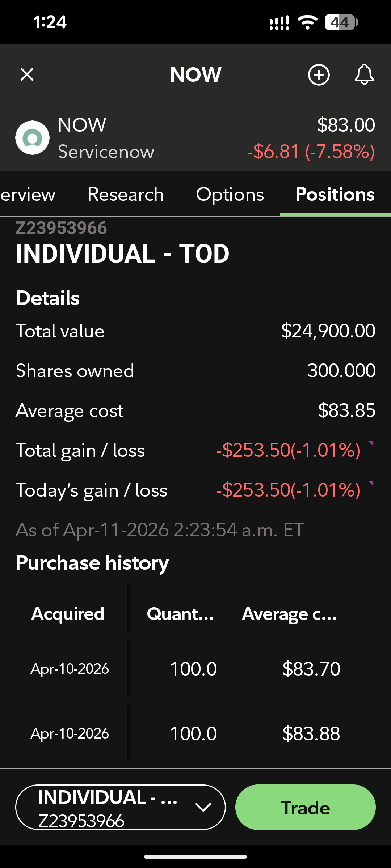Tap the Wi-Fi status icon

tap(307, 22)
